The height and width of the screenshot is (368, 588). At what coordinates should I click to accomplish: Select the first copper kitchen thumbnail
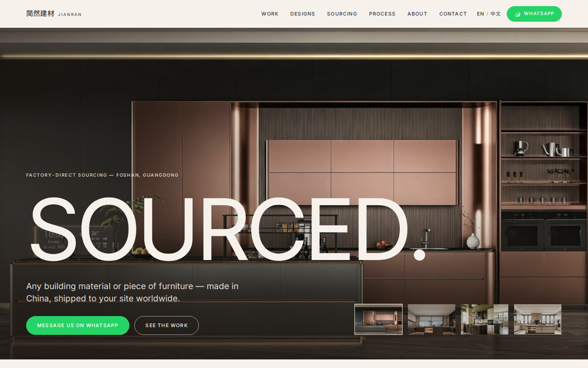point(379,319)
